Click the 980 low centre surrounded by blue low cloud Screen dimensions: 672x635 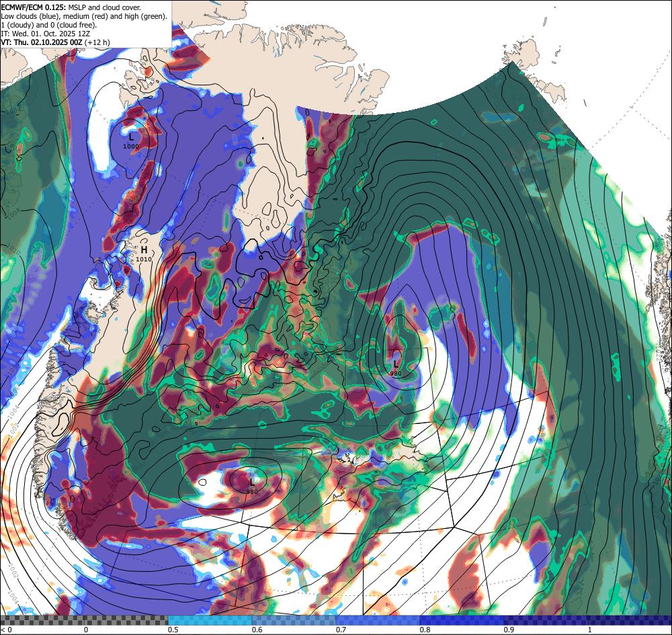click(x=396, y=364)
